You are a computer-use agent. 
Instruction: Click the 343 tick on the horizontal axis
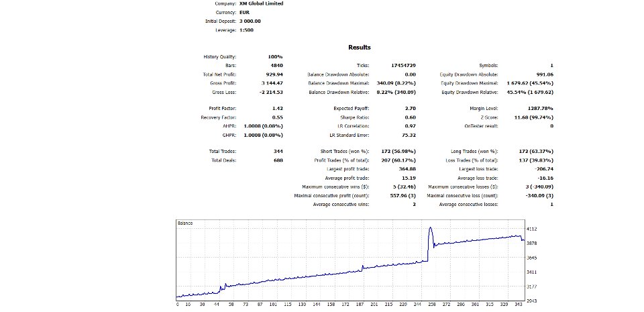[x=519, y=305]
